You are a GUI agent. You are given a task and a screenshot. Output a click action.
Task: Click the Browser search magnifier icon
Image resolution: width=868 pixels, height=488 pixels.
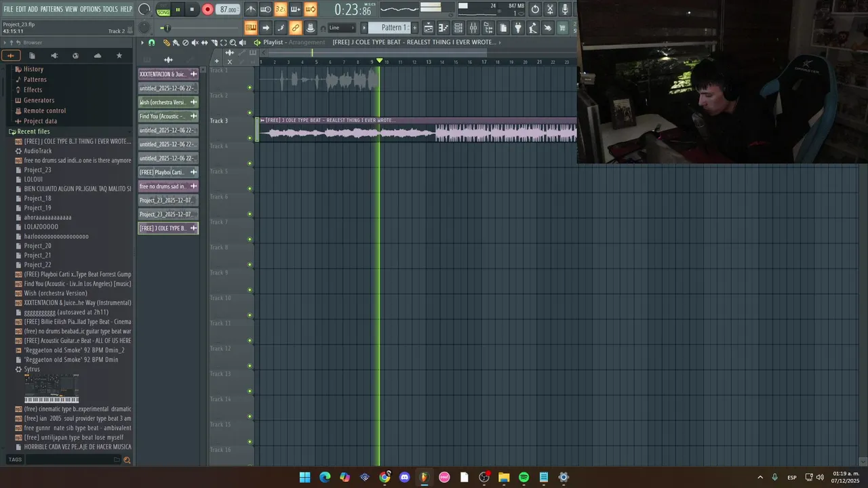point(126,460)
